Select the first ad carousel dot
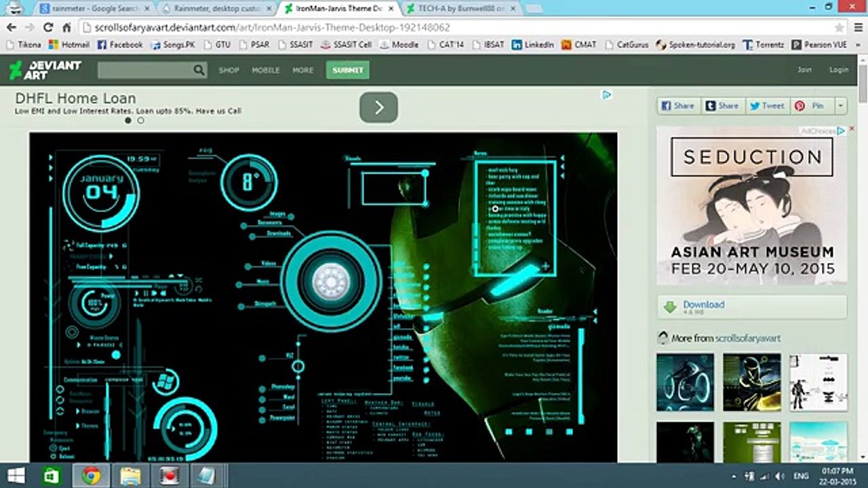 127,121
